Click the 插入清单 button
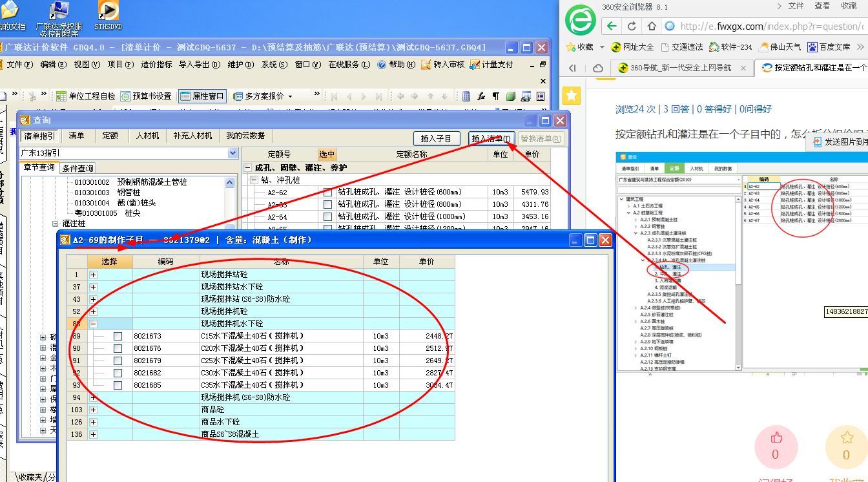Screen dimensions: 868x482 click(x=491, y=138)
